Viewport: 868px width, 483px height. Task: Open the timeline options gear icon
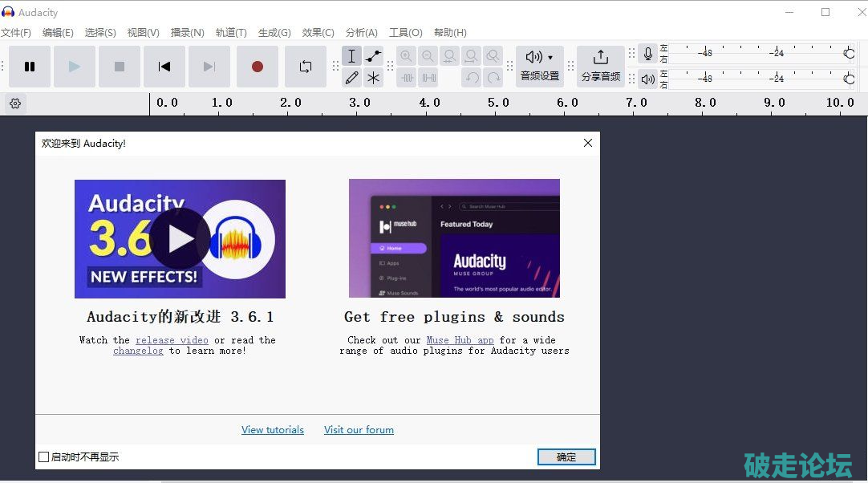click(x=15, y=103)
